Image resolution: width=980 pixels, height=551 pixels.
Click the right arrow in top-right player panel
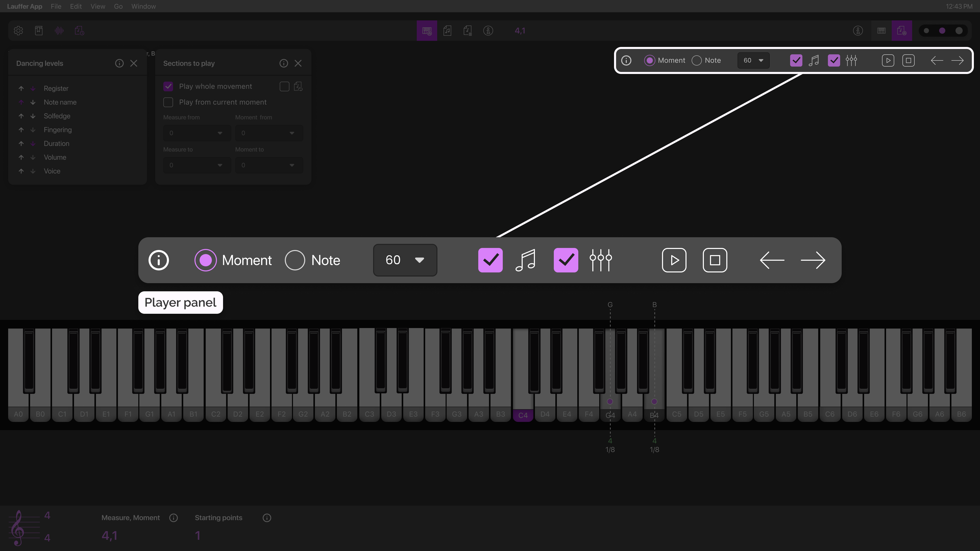point(957,60)
